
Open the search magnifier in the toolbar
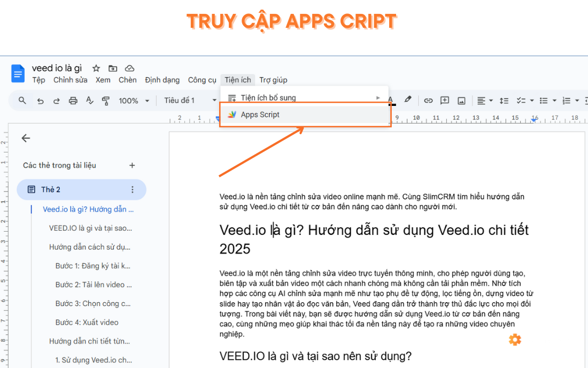click(x=22, y=101)
